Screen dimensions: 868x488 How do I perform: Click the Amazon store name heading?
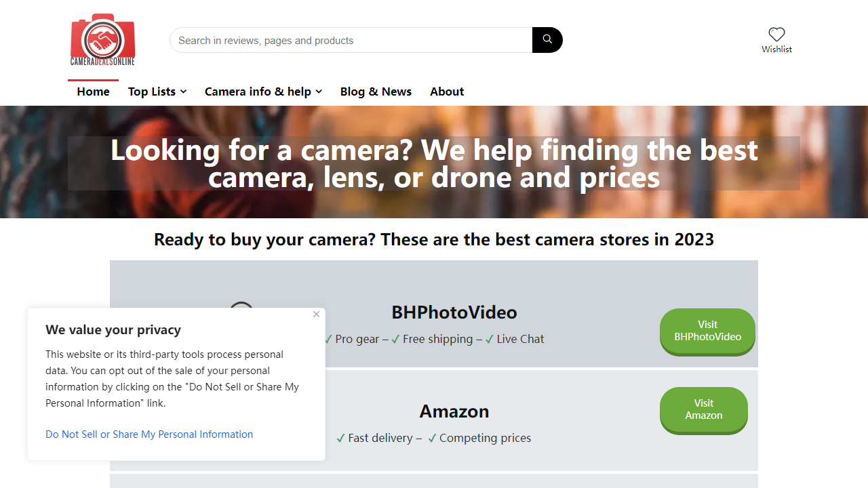(x=454, y=411)
